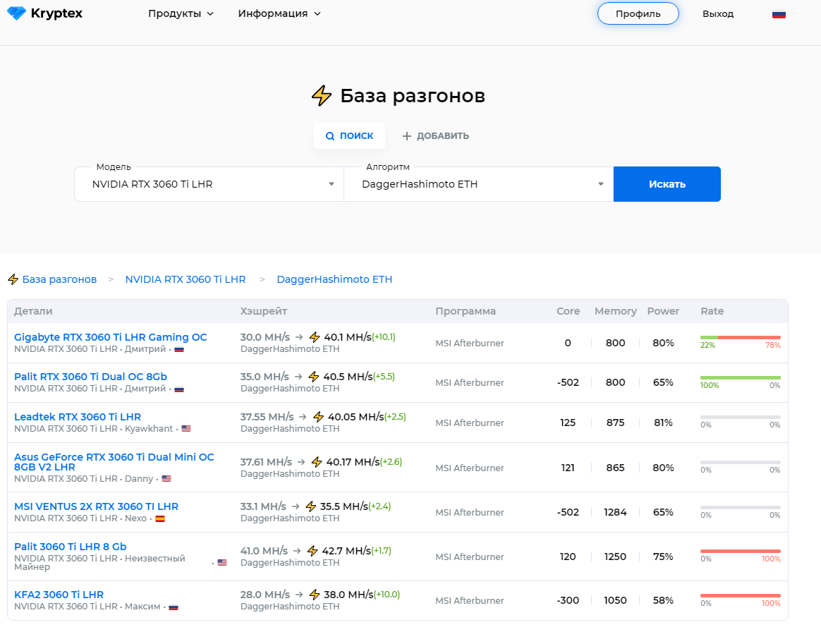
Task: Click the Детали column header
Action: coord(33,311)
